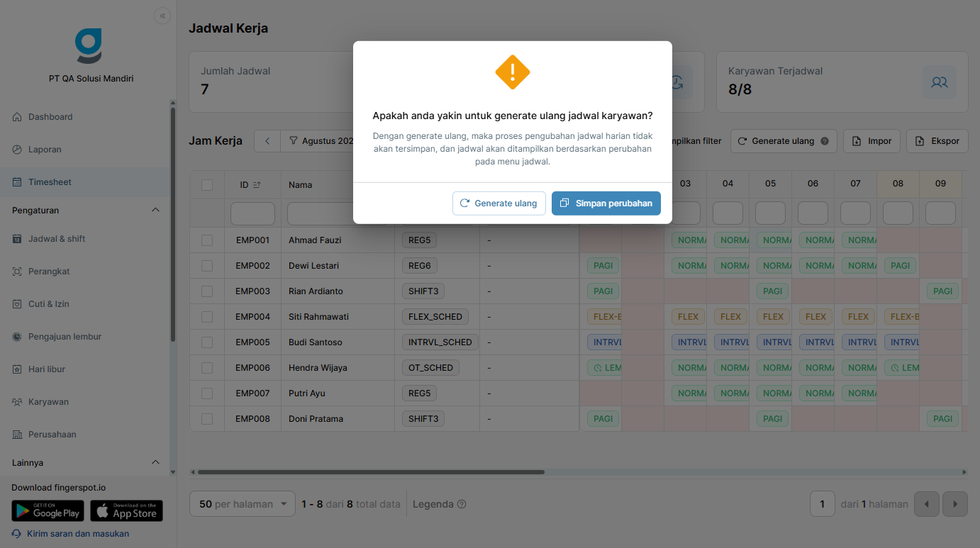Click the page number input field
980x548 pixels.
[823, 504]
